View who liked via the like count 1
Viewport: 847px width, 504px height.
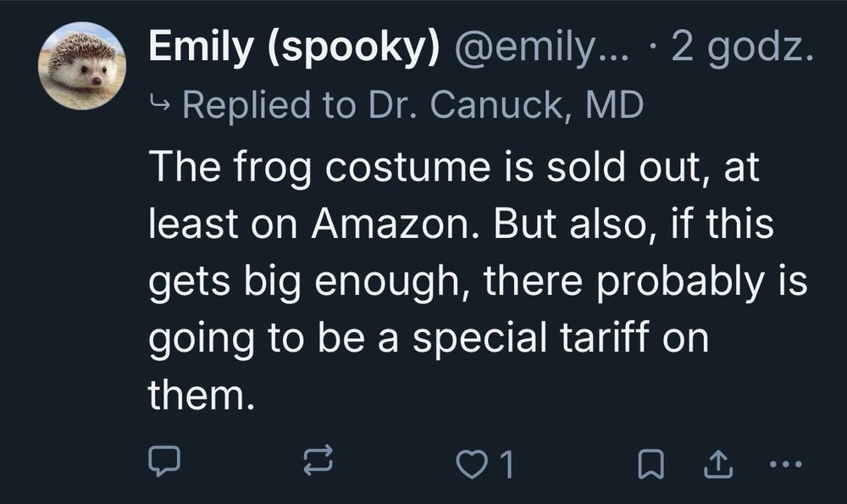click(507, 462)
